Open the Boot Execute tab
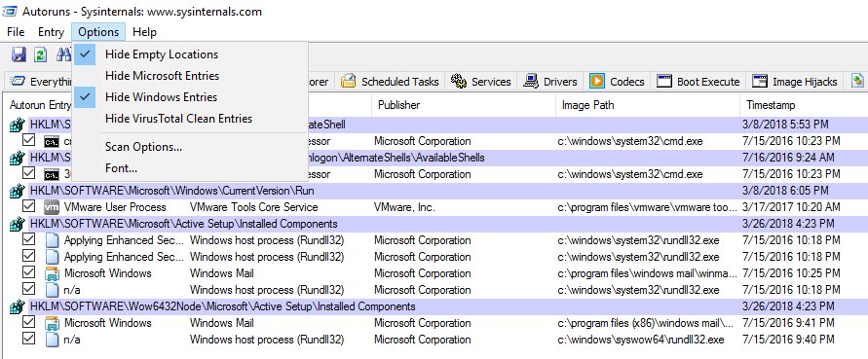868x359 pixels. pos(698,82)
